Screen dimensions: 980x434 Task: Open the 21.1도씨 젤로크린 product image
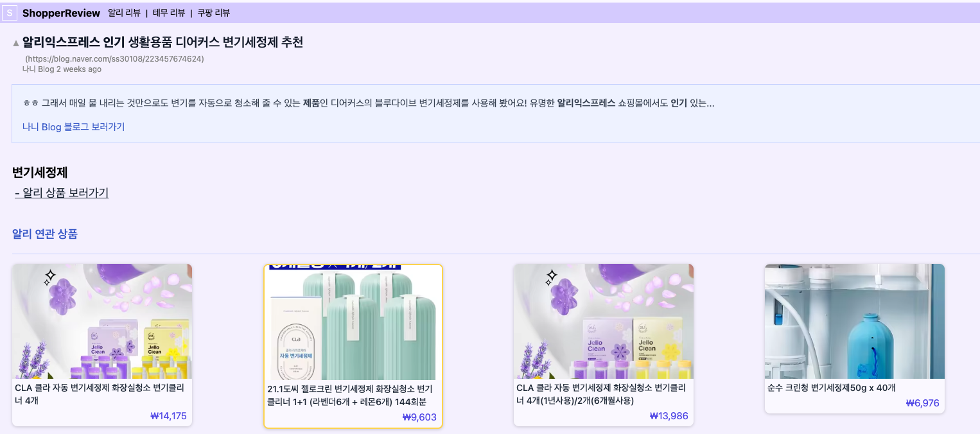[x=353, y=322]
